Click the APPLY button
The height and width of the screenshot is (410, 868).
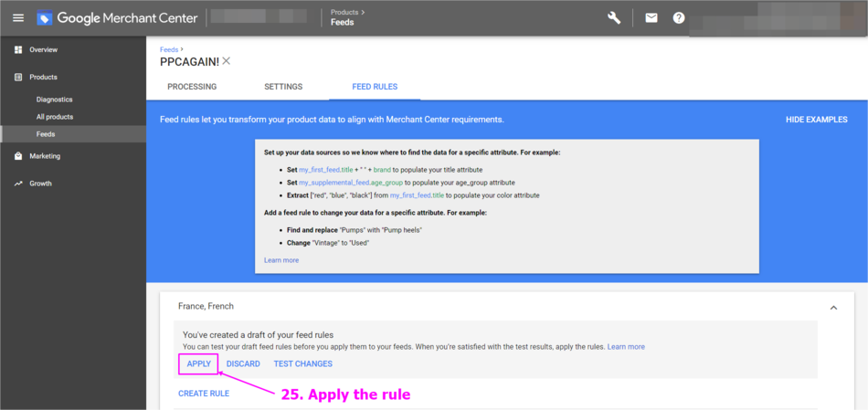coord(199,363)
